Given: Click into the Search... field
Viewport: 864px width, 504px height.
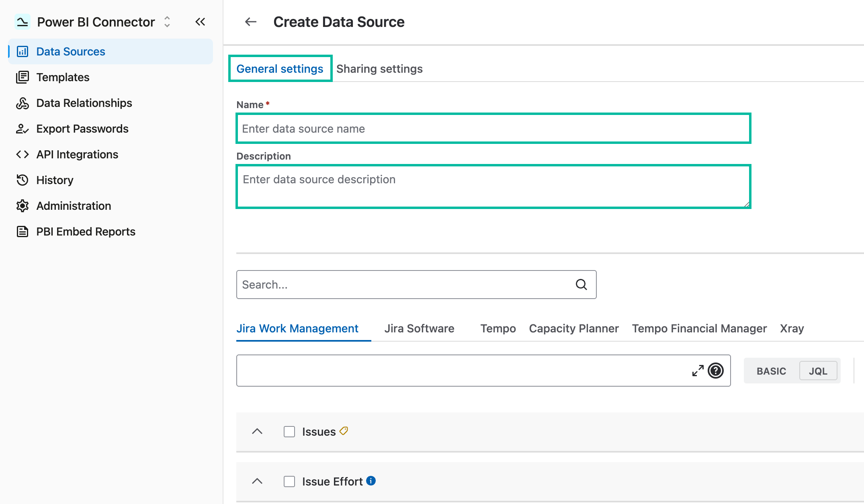Looking at the screenshot, I should pos(416,285).
